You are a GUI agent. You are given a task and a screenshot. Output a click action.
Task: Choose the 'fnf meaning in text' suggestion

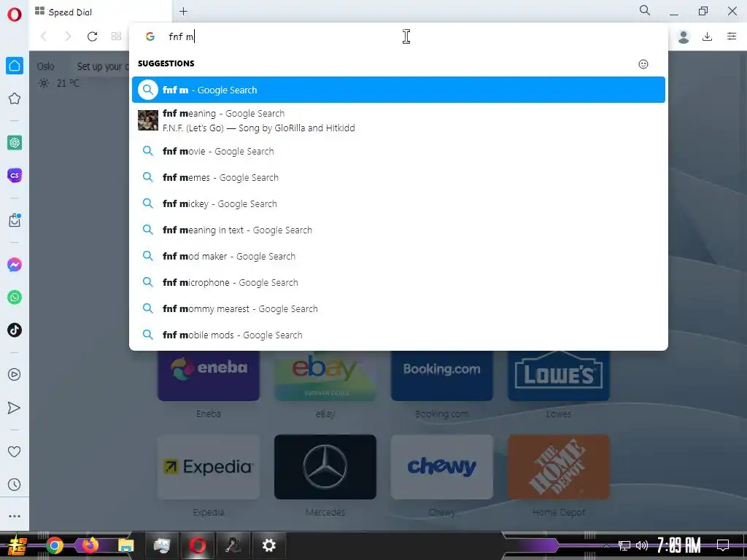click(398, 230)
